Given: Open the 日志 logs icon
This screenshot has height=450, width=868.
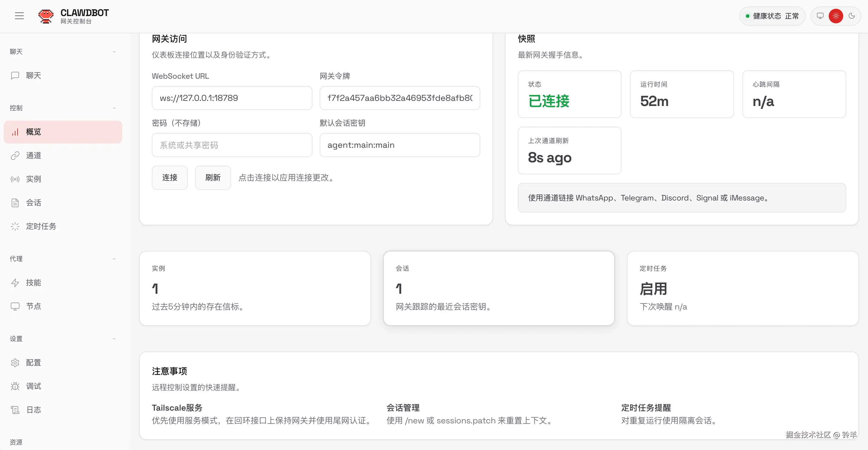Looking at the screenshot, I should pos(15,409).
